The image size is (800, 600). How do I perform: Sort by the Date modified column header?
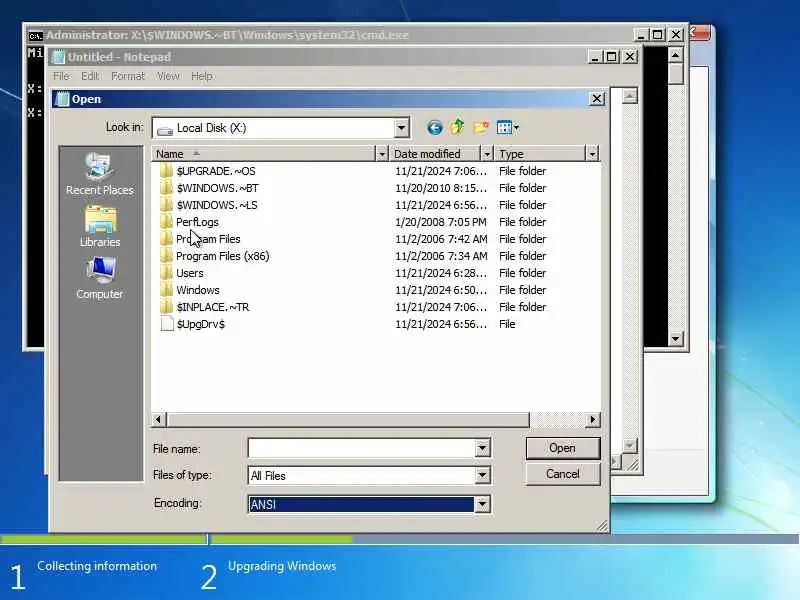435,154
